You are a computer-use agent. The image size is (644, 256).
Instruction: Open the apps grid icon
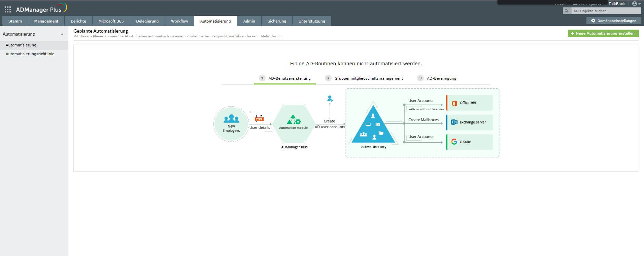(8, 9)
